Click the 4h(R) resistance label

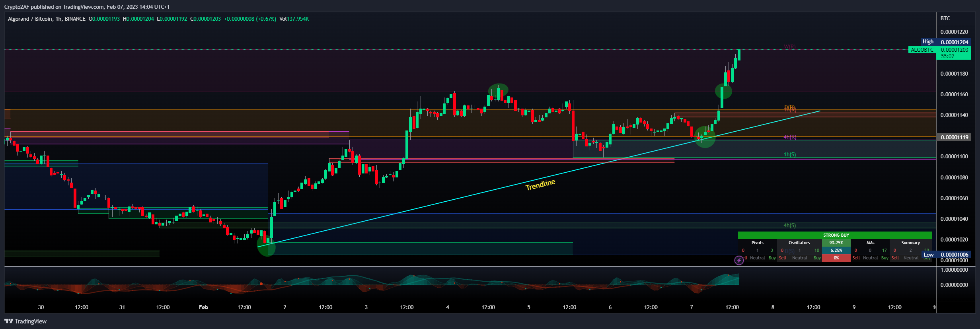point(790,137)
